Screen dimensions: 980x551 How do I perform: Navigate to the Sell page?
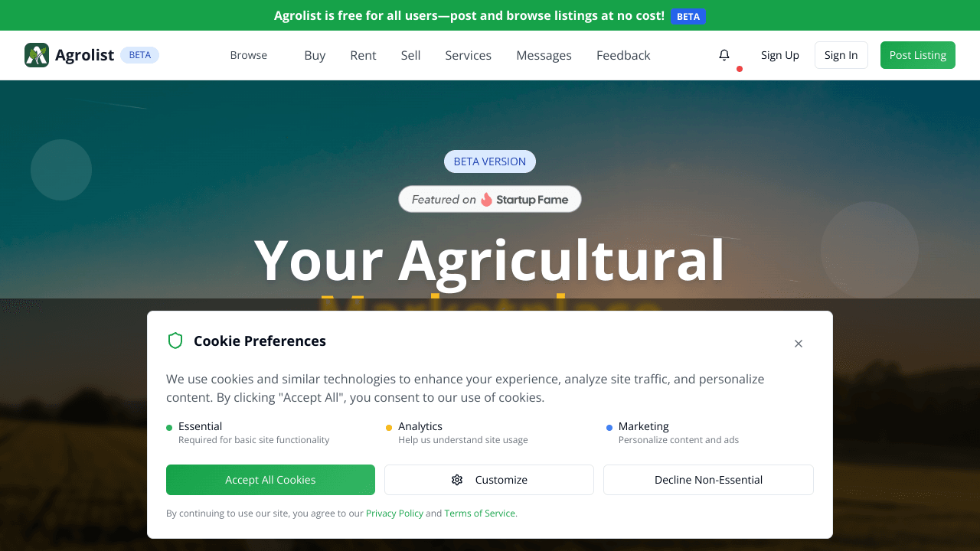[411, 55]
